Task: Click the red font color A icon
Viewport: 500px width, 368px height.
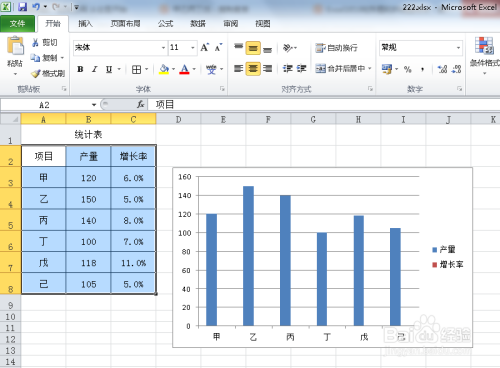Action: pyautogui.click(x=184, y=69)
